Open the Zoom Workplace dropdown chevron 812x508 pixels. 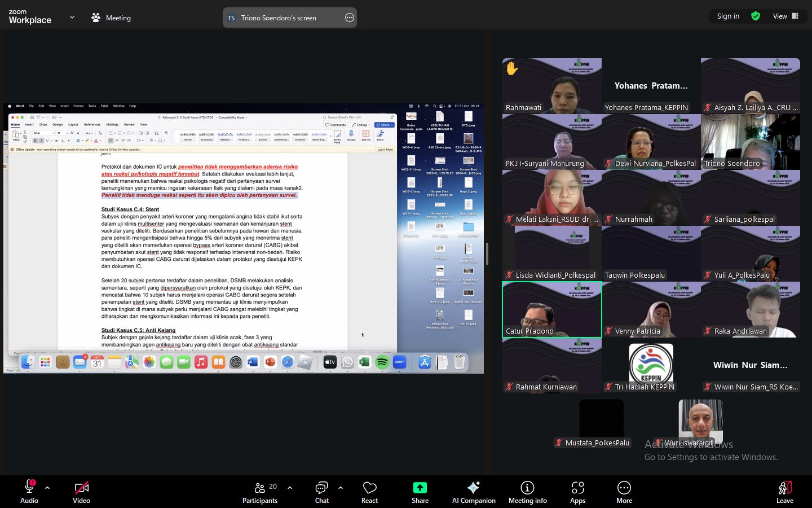(72, 17)
